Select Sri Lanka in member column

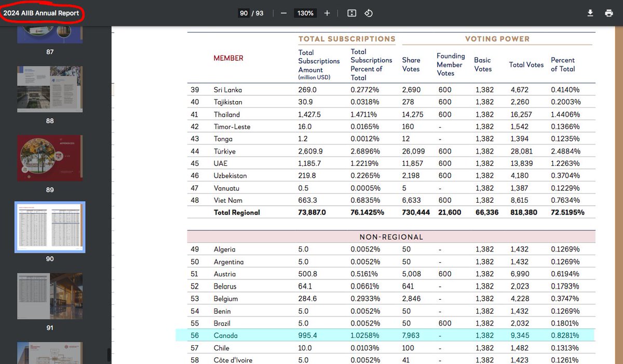pos(228,90)
